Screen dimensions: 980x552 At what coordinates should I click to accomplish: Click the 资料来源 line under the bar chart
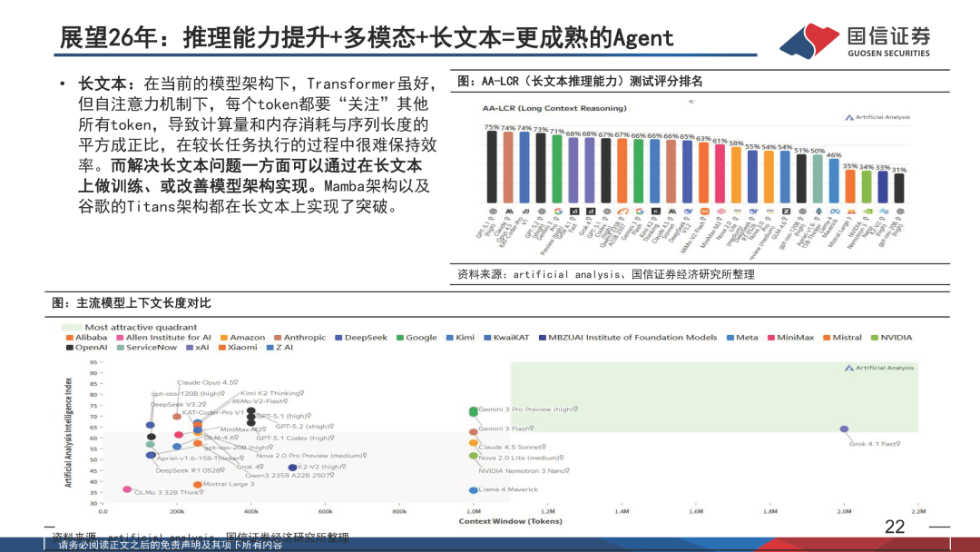(x=606, y=274)
